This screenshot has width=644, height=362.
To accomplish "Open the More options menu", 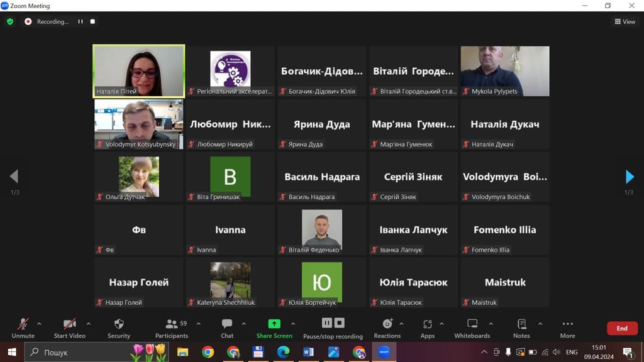I will 567,327.
